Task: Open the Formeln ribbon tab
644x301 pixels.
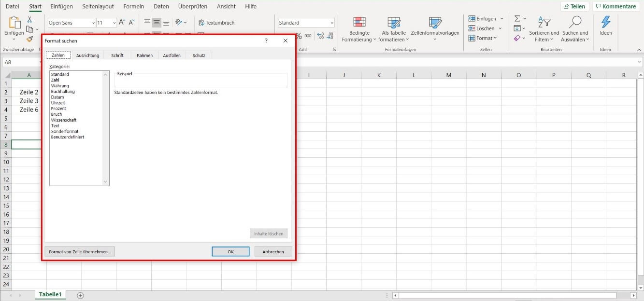Action: coord(133,6)
